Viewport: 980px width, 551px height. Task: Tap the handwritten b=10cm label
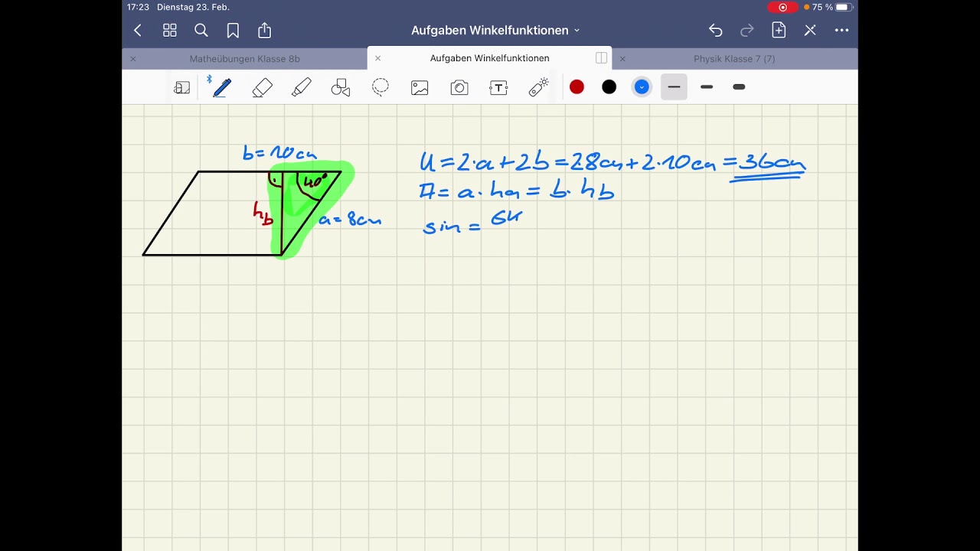[x=279, y=153]
